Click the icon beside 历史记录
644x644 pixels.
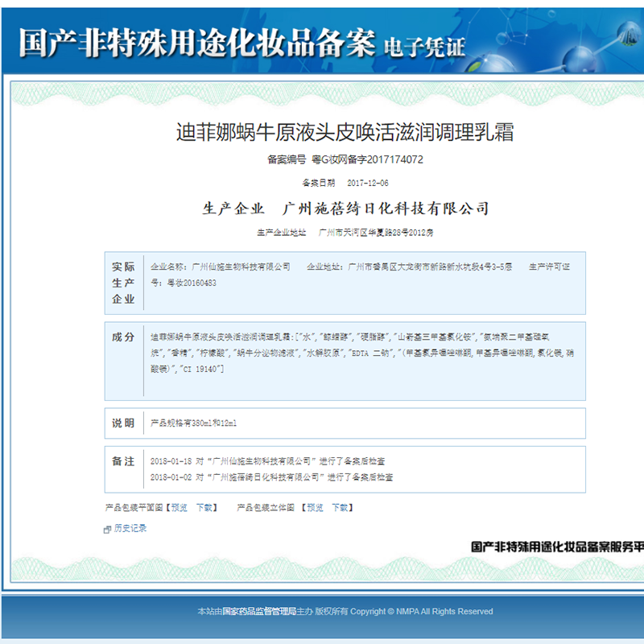108,530
